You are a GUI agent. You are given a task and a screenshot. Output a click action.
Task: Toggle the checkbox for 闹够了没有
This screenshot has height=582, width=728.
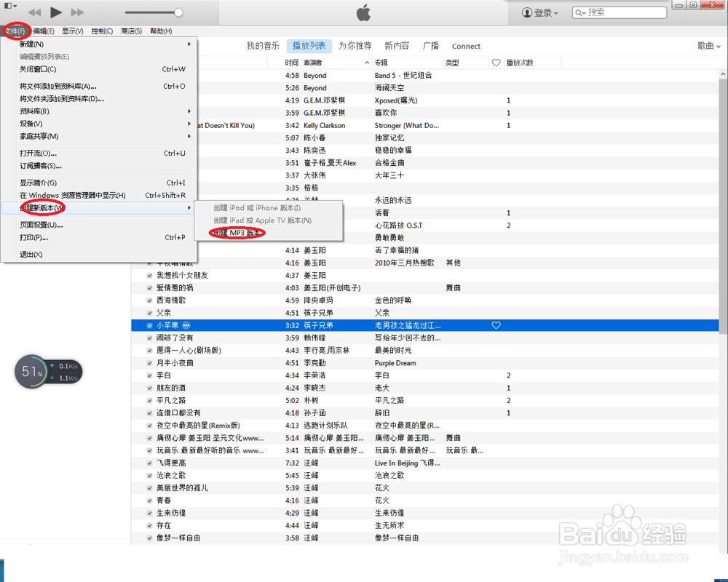[149, 338]
